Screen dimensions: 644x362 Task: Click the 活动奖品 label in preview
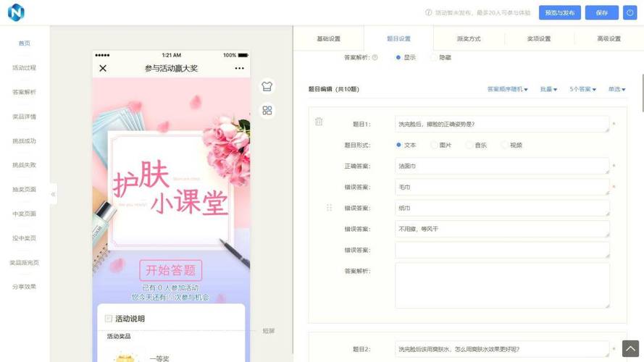tap(119, 336)
